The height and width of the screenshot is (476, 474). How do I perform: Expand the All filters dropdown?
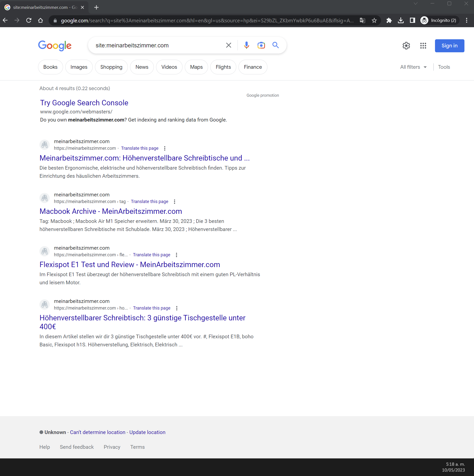click(x=412, y=67)
